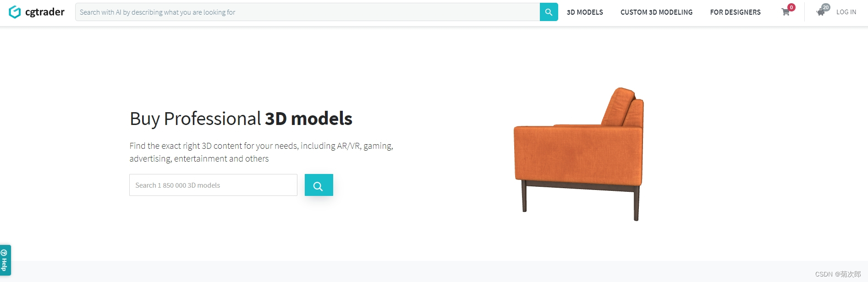
Task: Open the shopping cart icon
Action: (x=786, y=12)
